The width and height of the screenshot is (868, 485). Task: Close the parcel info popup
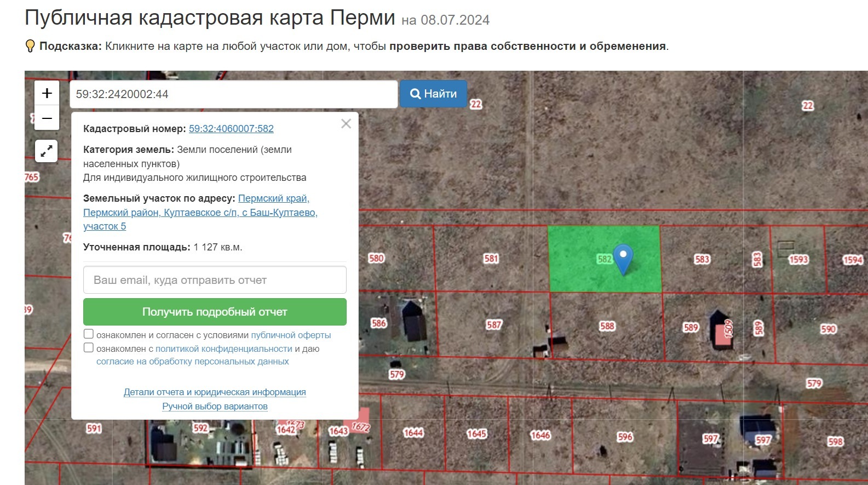click(x=346, y=124)
